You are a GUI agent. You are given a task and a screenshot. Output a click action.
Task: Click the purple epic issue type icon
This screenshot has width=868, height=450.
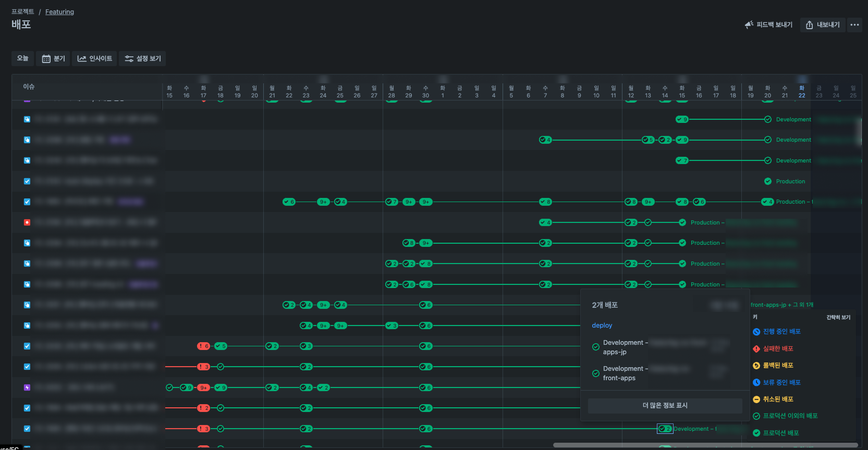tap(27, 387)
